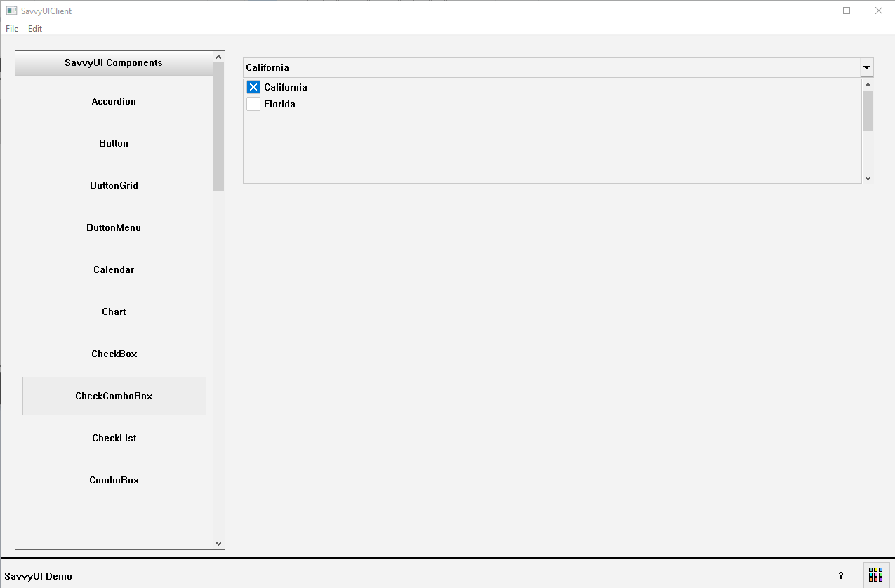This screenshot has height=588, width=895.
Task: Collapse the state combo box dropdown arrow
Action: click(866, 68)
